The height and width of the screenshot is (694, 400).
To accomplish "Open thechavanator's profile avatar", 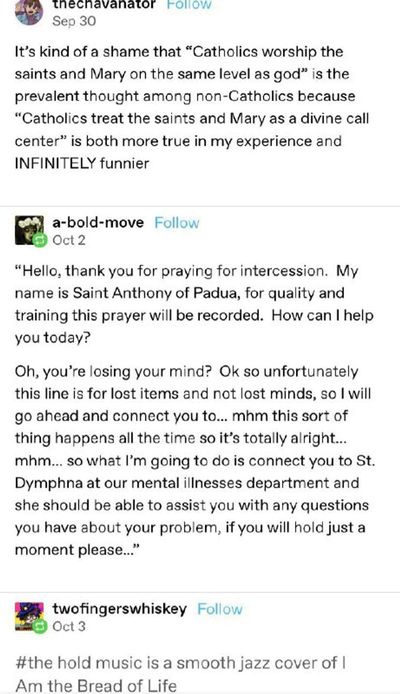I will 29,12.
